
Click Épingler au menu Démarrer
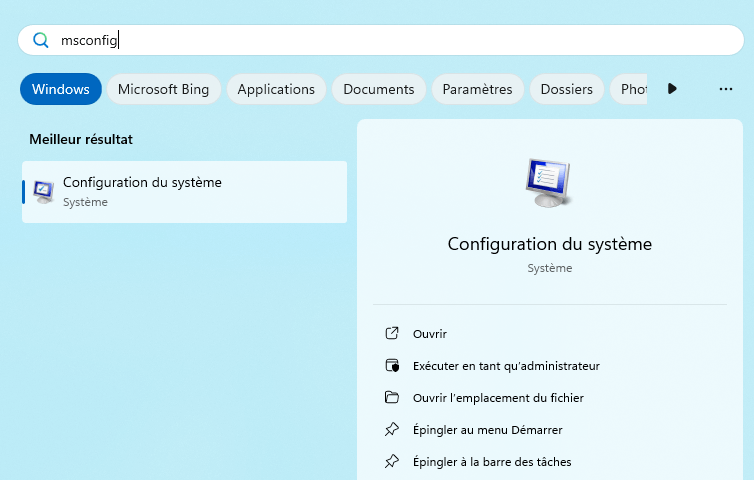pos(488,430)
